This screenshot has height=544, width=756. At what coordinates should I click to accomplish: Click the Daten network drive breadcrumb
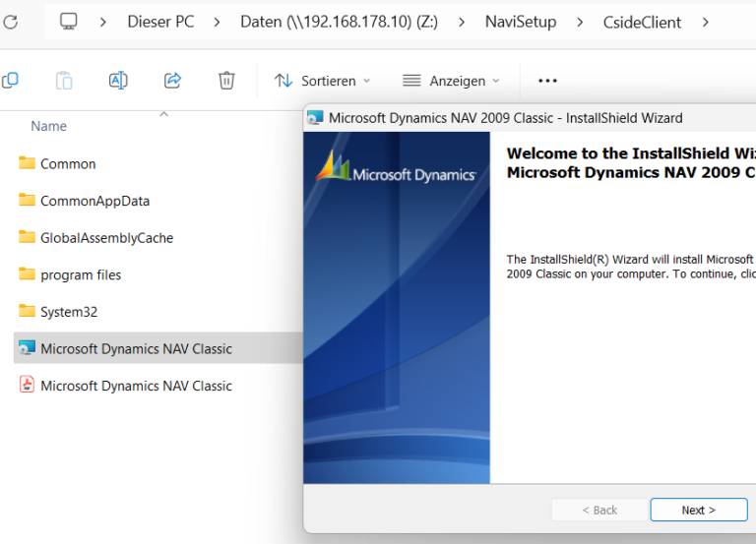coord(339,21)
